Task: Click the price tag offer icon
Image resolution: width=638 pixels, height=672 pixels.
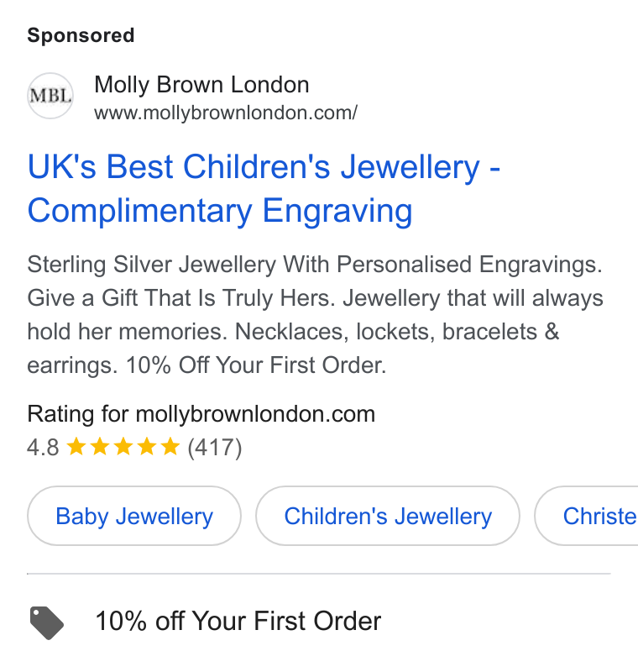Action: tap(47, 622)
